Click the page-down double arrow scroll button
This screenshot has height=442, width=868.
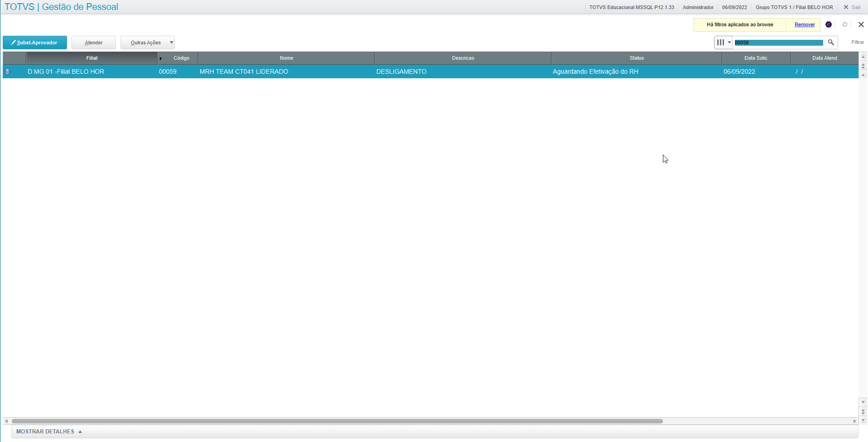coord(863,412)
